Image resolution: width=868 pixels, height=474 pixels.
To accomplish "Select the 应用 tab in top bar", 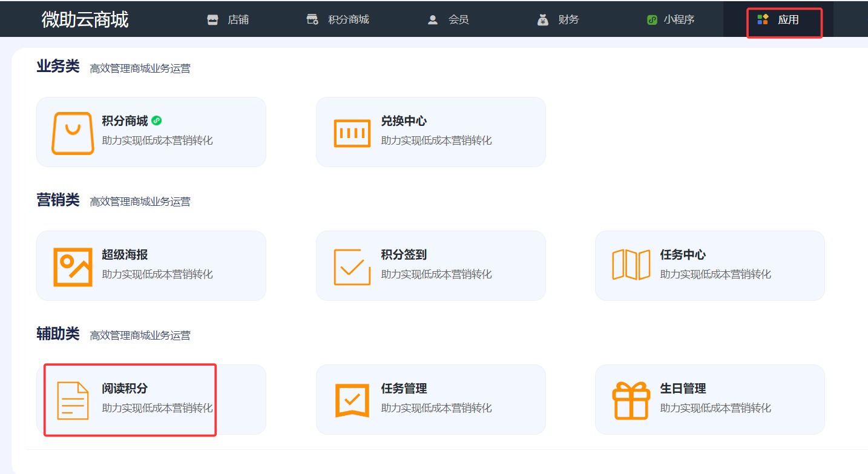I will 788,20.
